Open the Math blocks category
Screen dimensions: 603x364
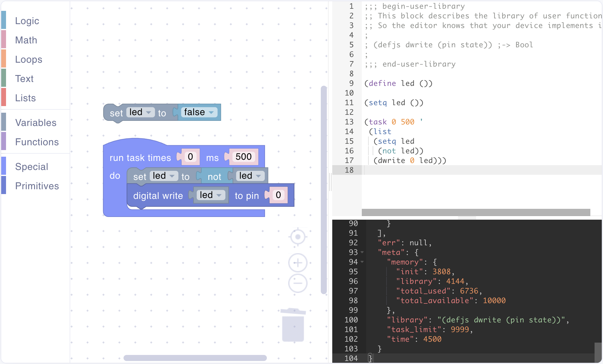tap(26, 40)
